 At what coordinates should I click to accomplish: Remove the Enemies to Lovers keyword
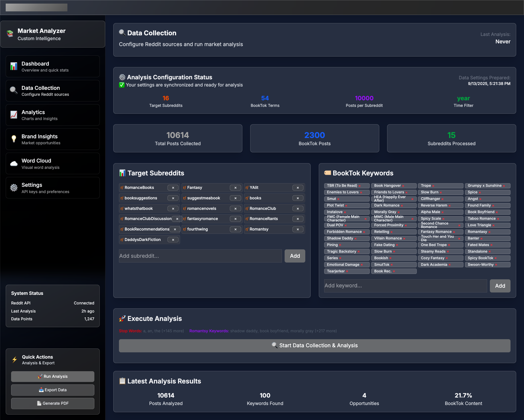pos(361,192)
